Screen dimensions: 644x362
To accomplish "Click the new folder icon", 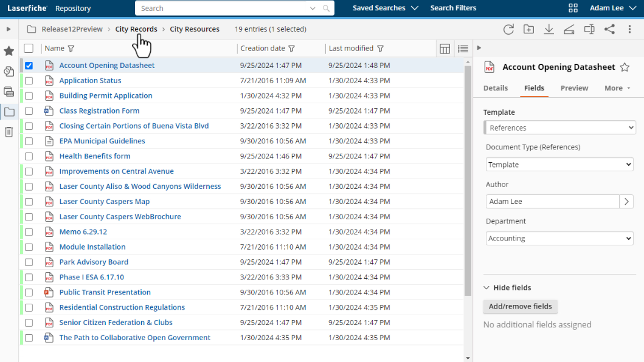I will (528, 29).
